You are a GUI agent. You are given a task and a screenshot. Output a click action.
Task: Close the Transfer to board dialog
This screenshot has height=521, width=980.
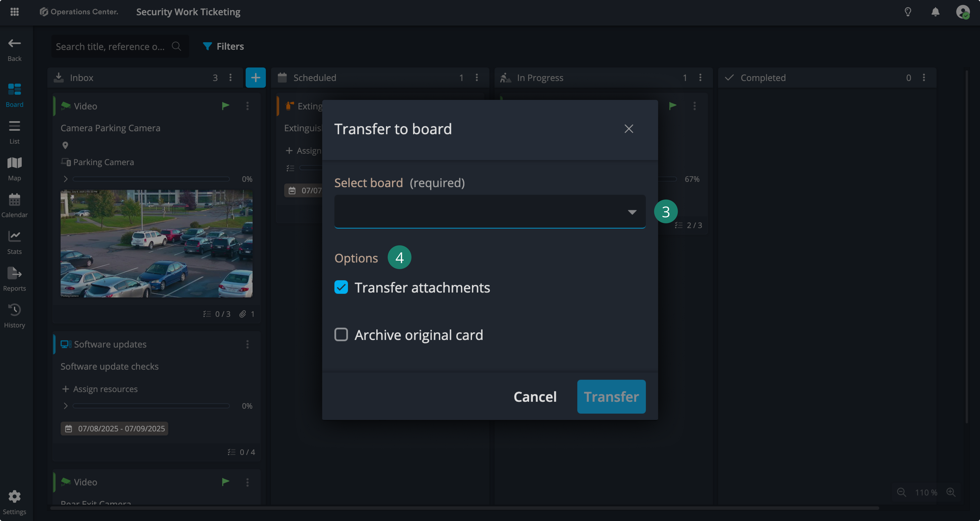point(629,129)
